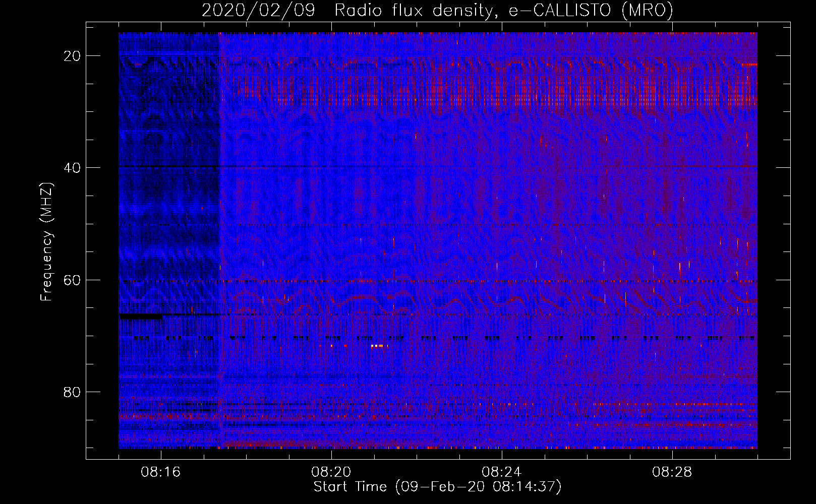Click the y-axis tick label '40'
The image size is (816, 504).
tap(73, 168)
